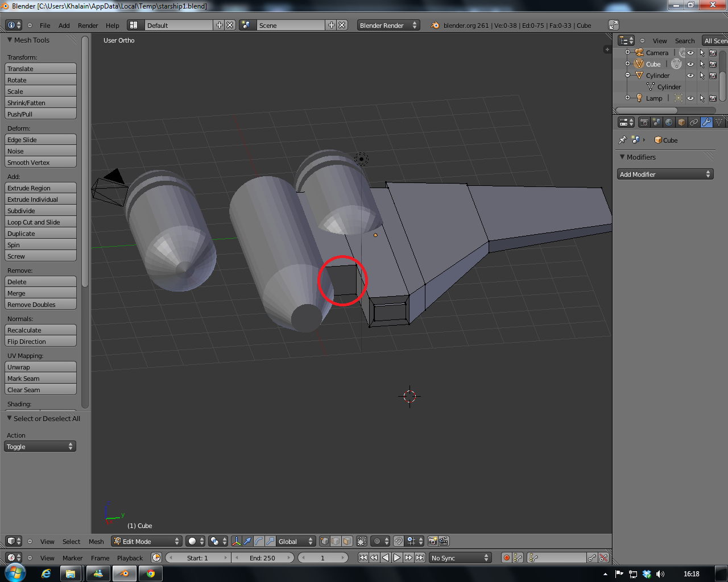The width and height of the screenshot is (728, 582).
Task: Open viewport shading selector
Action: (195, 541)
